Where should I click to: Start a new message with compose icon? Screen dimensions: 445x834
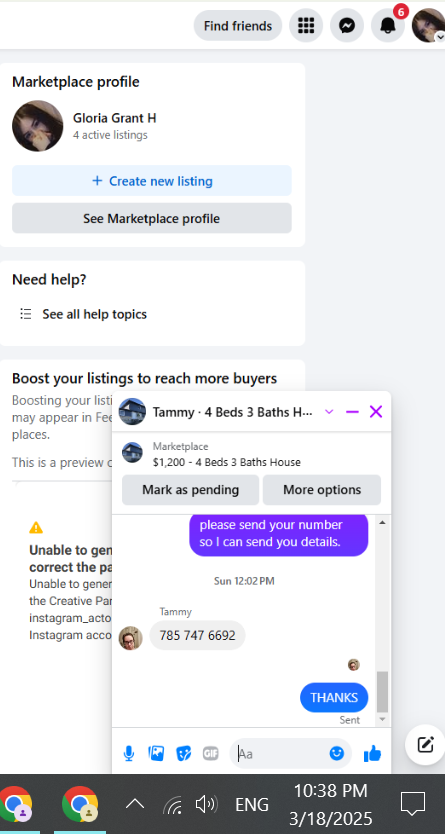click(425, 745)
